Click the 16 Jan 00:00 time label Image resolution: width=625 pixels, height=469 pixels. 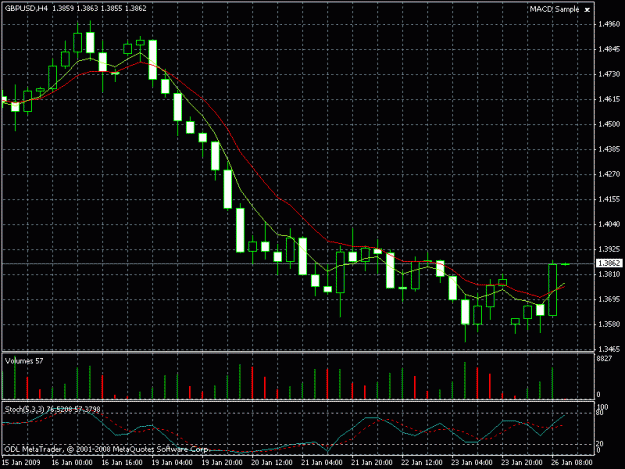(x=72, y=462)
